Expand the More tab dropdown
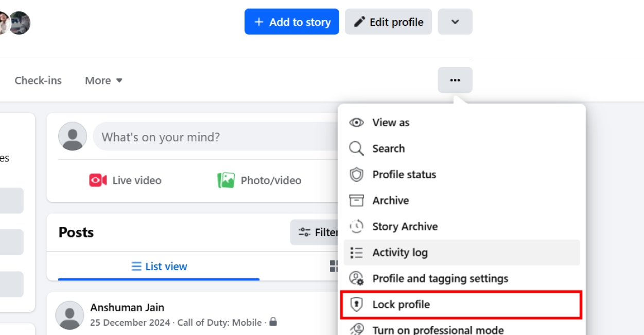The height and width of the screenshot is (335, 644). pos(103,80)
